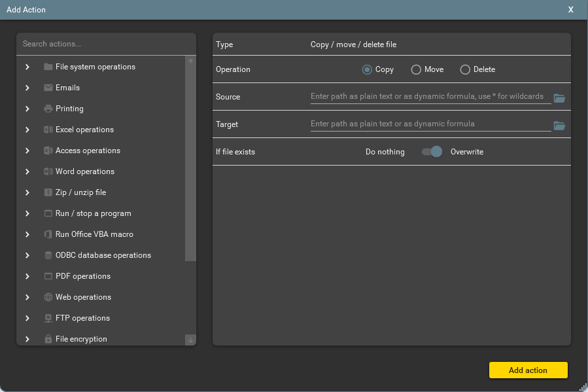Click the Source path input field
588x392 pixels.
tap(430, 97)
